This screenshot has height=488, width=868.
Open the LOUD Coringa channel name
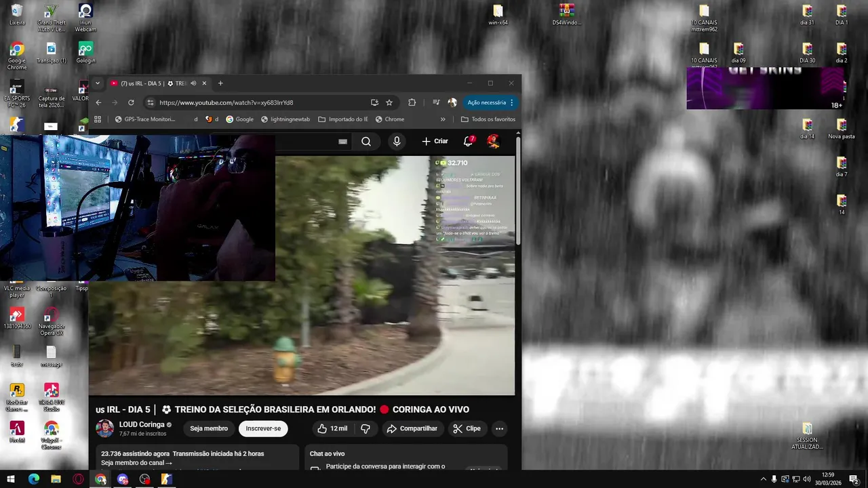(x=142, y=425)
